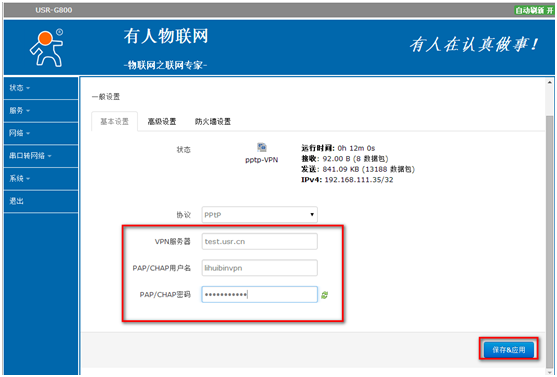
Task: Open the 协议 PPtP protocol dropdown
Action: [260, 215]
